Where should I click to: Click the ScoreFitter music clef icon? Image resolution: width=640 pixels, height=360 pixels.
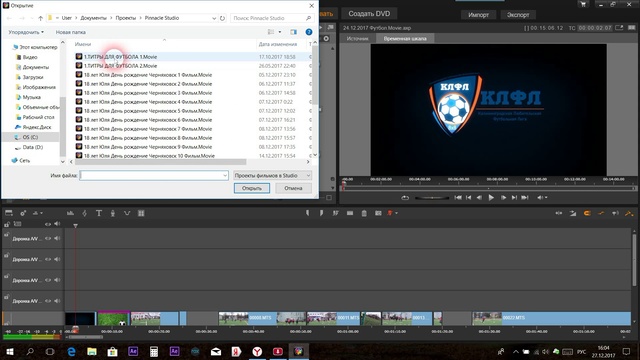[x=84, y=213]
